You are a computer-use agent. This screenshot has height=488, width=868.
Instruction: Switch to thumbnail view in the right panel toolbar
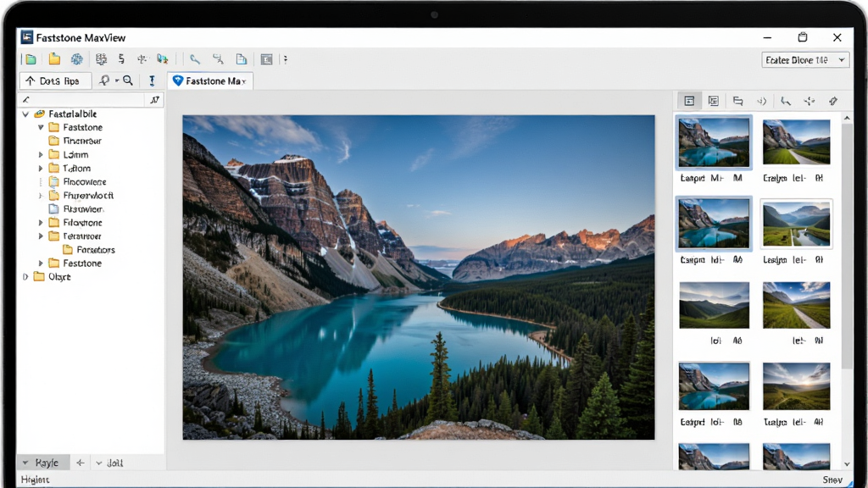[689, 101]
